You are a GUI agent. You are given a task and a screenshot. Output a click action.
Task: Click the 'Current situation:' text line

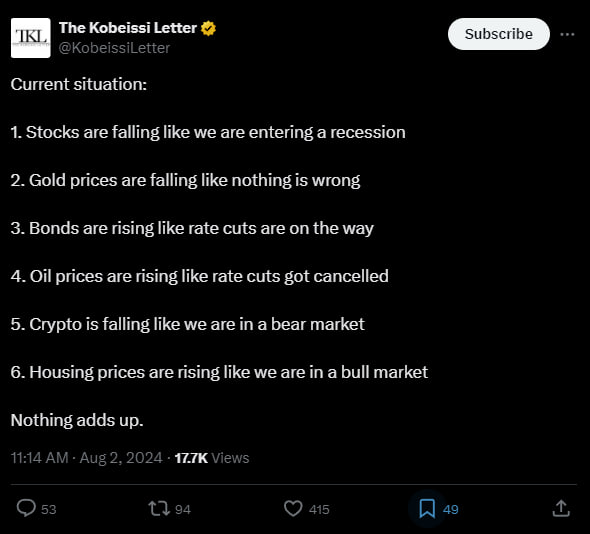(79, 84)
